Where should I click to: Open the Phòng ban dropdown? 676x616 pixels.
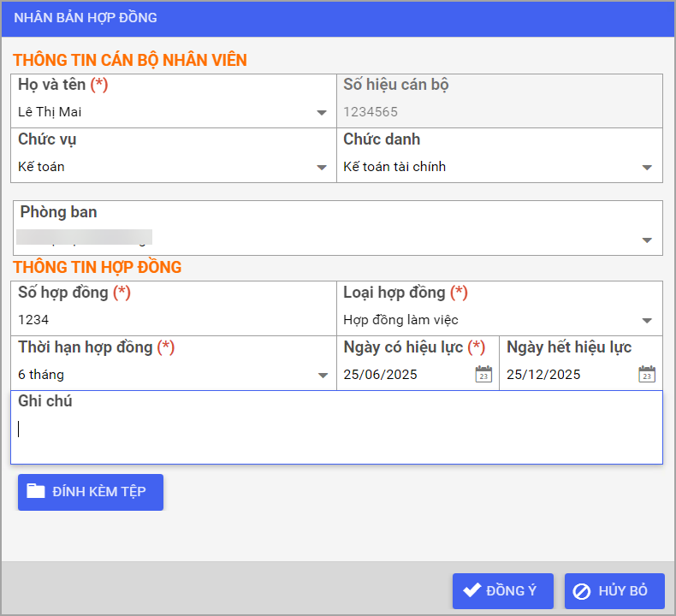pos(648,240)
